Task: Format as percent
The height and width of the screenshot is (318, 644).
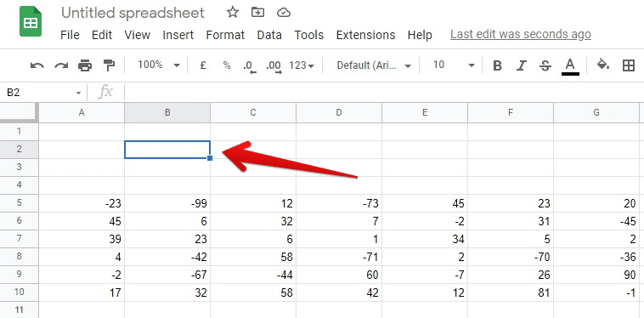Action: 227,65
